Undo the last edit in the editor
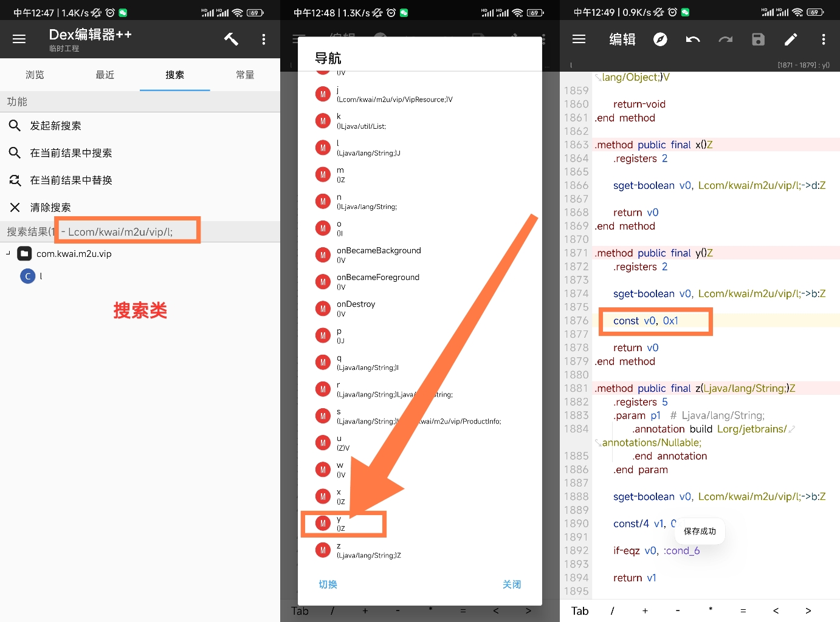The image size is (840, 622). click(x=693, y=39)
